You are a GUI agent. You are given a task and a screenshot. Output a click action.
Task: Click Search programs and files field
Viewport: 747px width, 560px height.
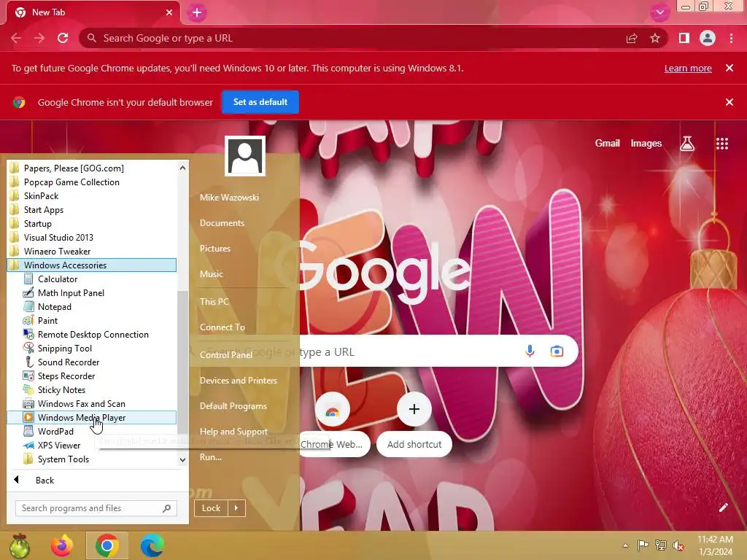click(x=96, y=508)
